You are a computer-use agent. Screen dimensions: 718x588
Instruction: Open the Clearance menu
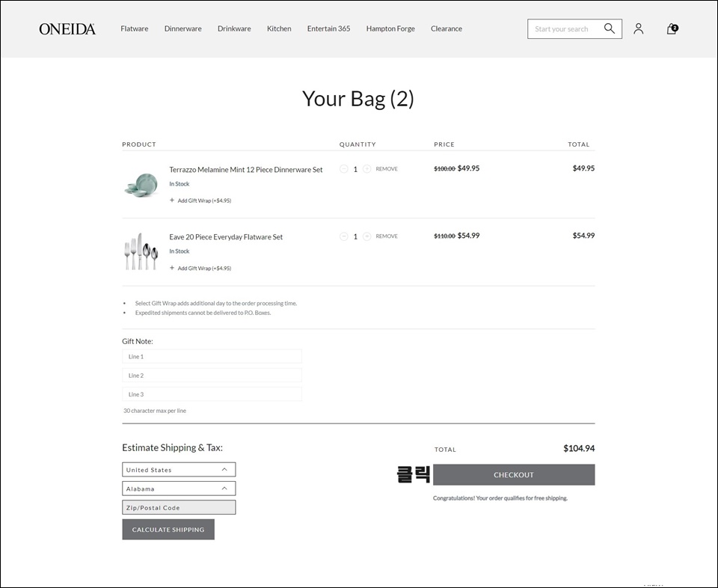446,28
